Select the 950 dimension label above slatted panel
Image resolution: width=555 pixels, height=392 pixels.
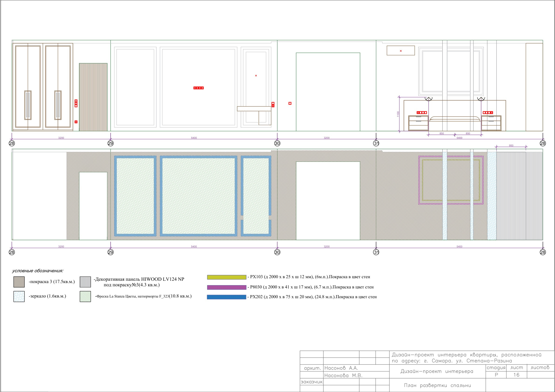pos(511,145)
